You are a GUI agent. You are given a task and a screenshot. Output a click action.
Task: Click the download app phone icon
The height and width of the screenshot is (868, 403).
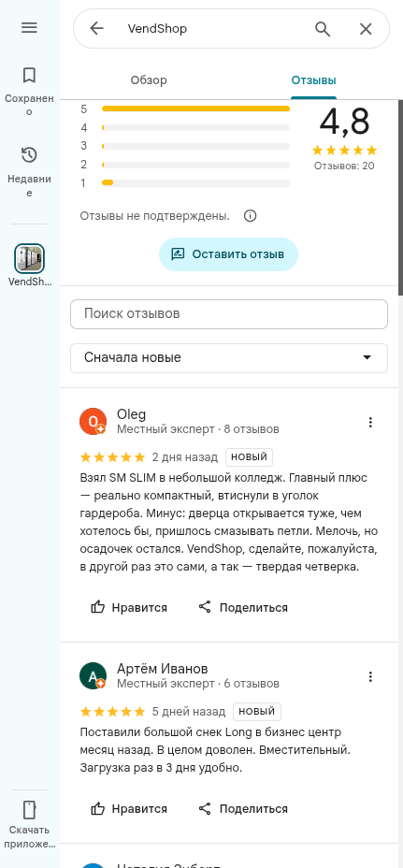[29, 809]
